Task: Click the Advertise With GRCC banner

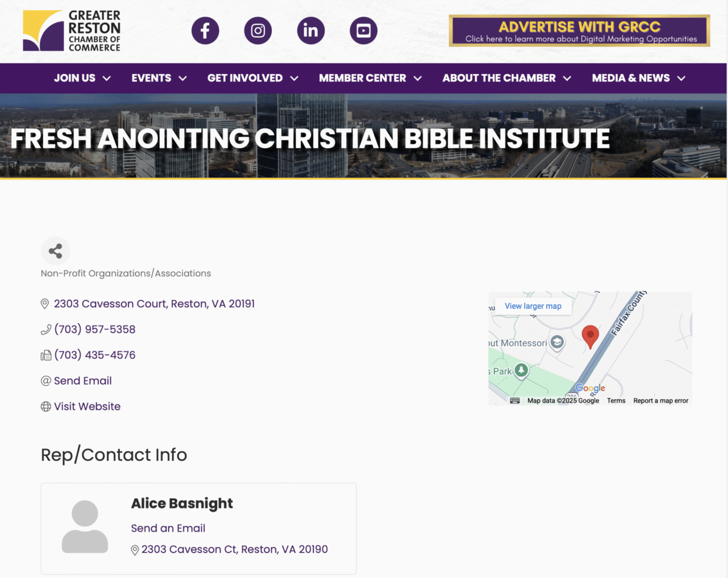Action: pyautogui.click(x=579, y=31)
